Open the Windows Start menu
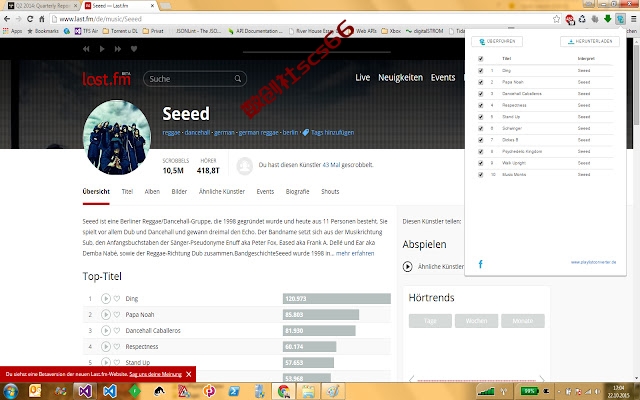The width and height of the screenshot is (640, 400). (10, 391)
